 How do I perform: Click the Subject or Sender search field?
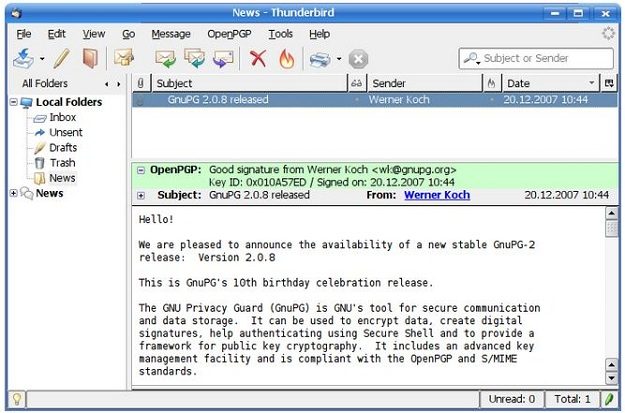536,59
